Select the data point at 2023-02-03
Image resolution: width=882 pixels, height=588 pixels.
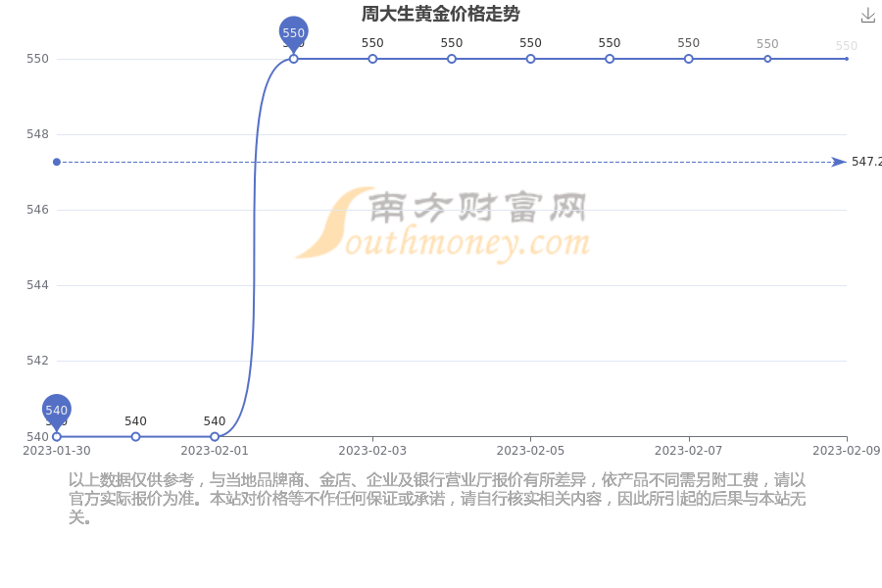(x=372, y=59)
